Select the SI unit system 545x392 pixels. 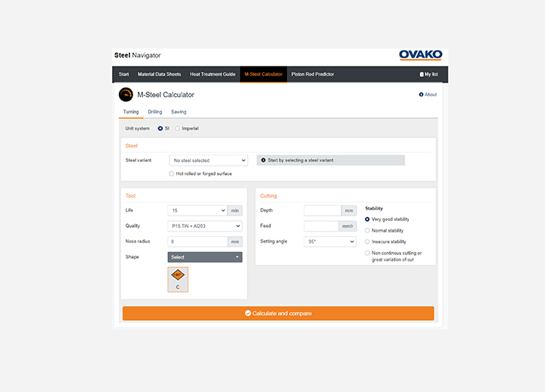160,129
